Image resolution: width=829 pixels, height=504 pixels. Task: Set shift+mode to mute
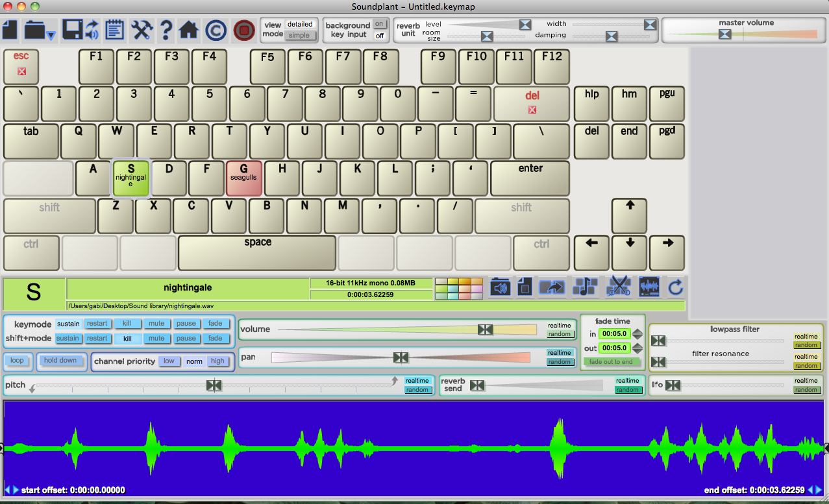click(156, 338)
